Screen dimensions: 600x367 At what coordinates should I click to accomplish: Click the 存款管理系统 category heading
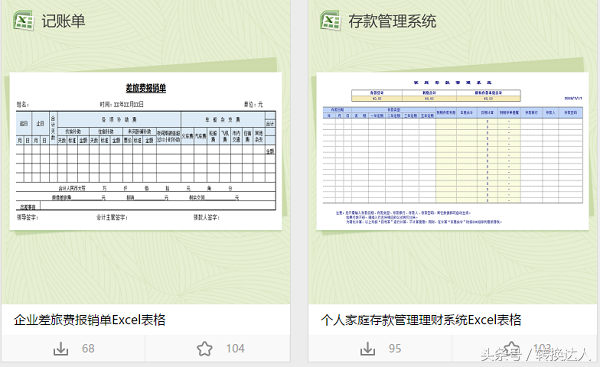click(392, 21)
